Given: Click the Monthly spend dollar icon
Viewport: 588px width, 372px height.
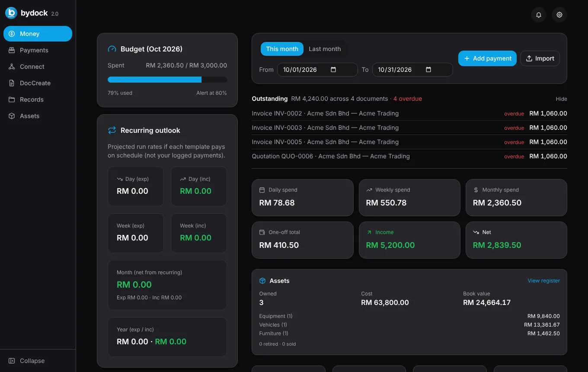Looking at the screenshot, I should [476, 190].
